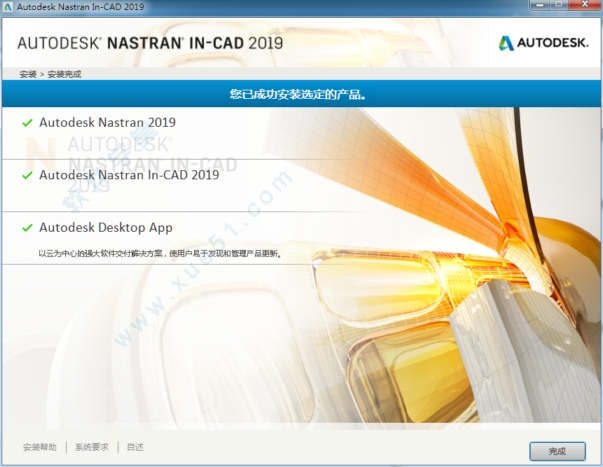
Task: Open the 安装帮助 installation help link
Action: [x=40, y=447]
